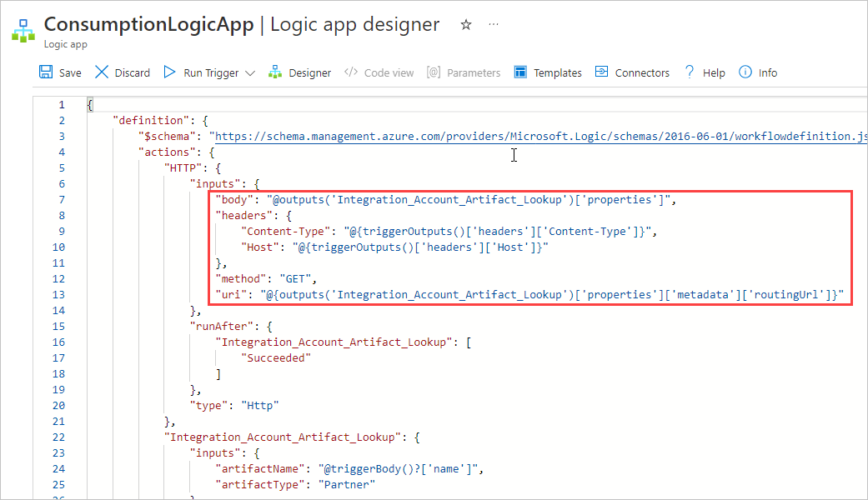Open the Help menu item
Screen dimensions: 868x500
[x=714, y=73]
